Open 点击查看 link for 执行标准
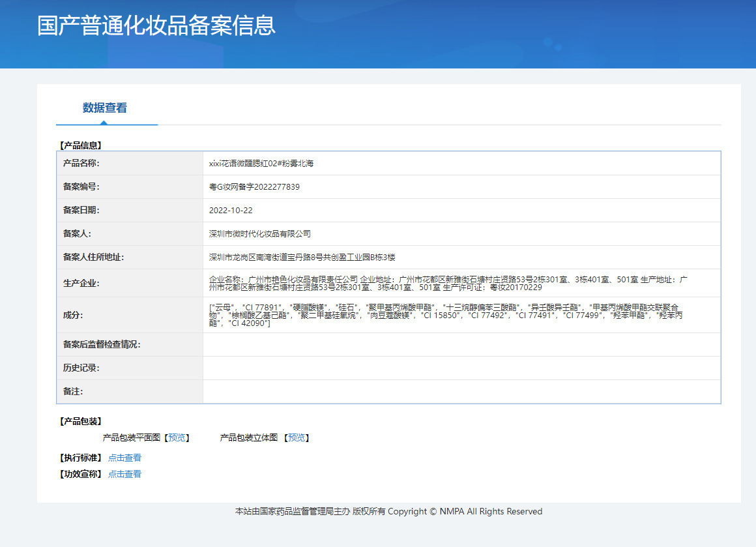The width and height of the screenshot is (756, 547). point(124,458)
